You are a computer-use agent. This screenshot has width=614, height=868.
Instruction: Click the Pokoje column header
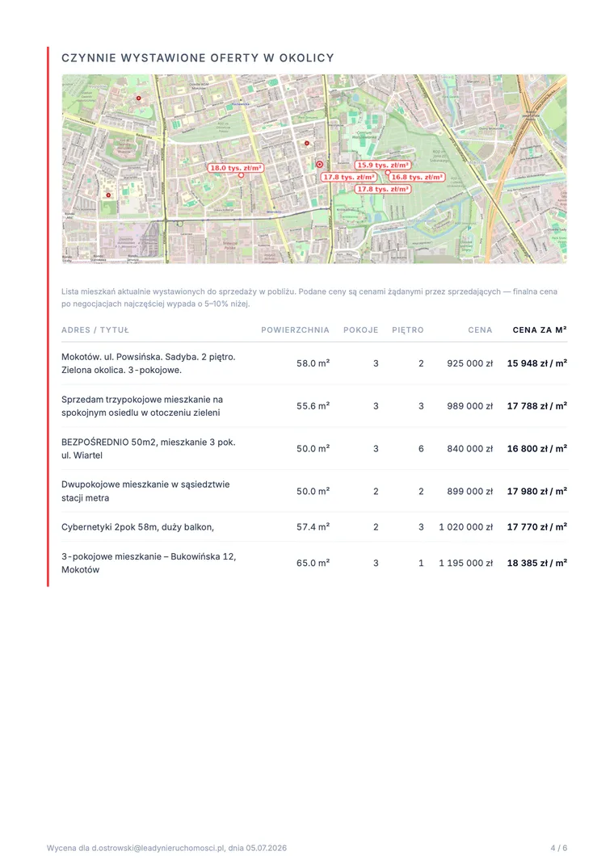pyautogui.click(x=360, y=330)
